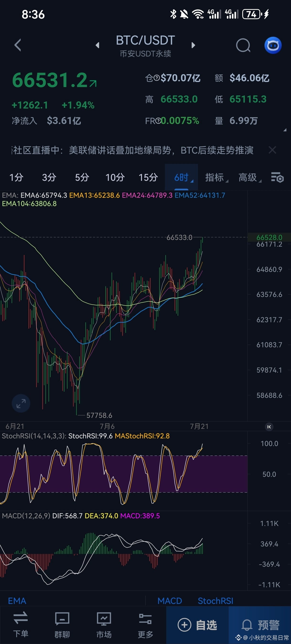Tap the BTC/USDT pair title
This screenshot has height=644, width=291.
pos(145,40)
